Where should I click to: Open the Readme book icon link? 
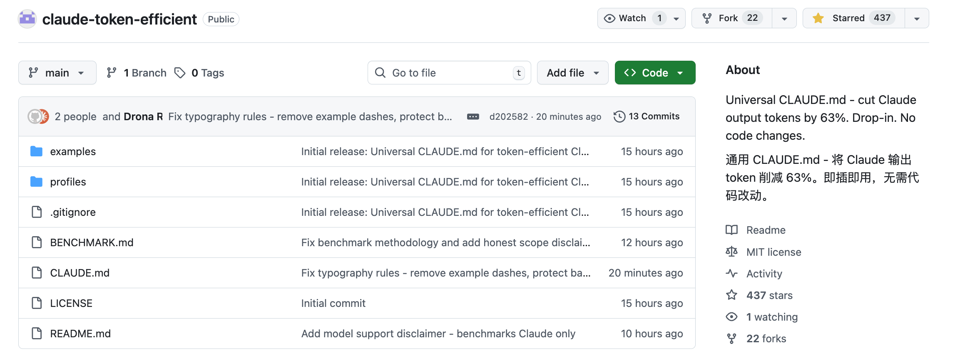[731, 230]
